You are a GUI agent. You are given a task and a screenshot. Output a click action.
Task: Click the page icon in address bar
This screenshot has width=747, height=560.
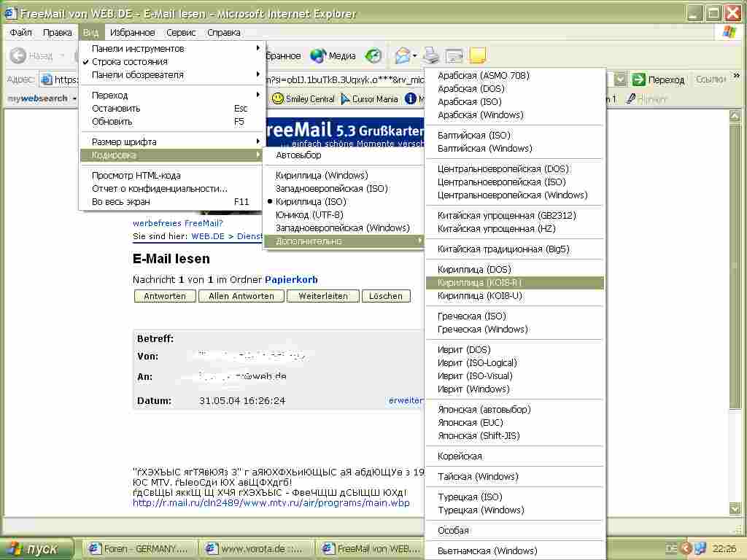coord(47,79)
